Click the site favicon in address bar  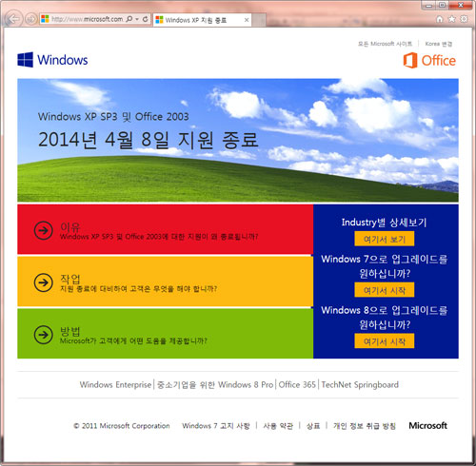(45, 19)
